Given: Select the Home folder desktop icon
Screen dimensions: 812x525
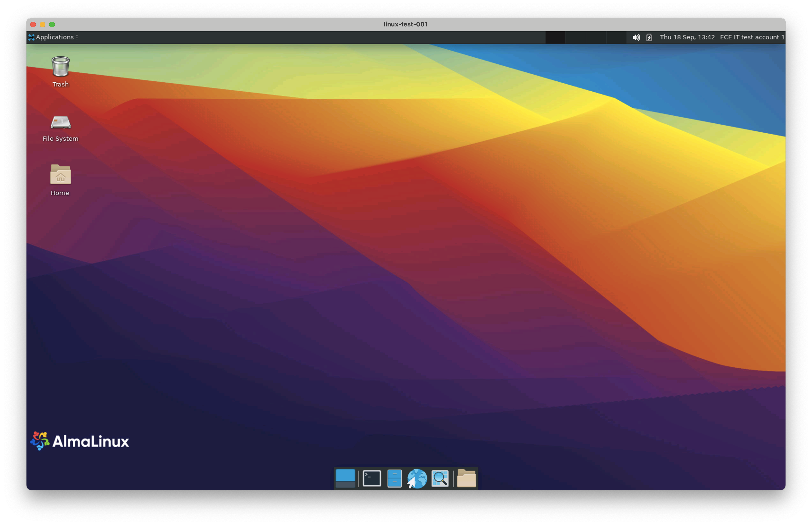Looking at the screenshot, I should click(x=60, y=175).
